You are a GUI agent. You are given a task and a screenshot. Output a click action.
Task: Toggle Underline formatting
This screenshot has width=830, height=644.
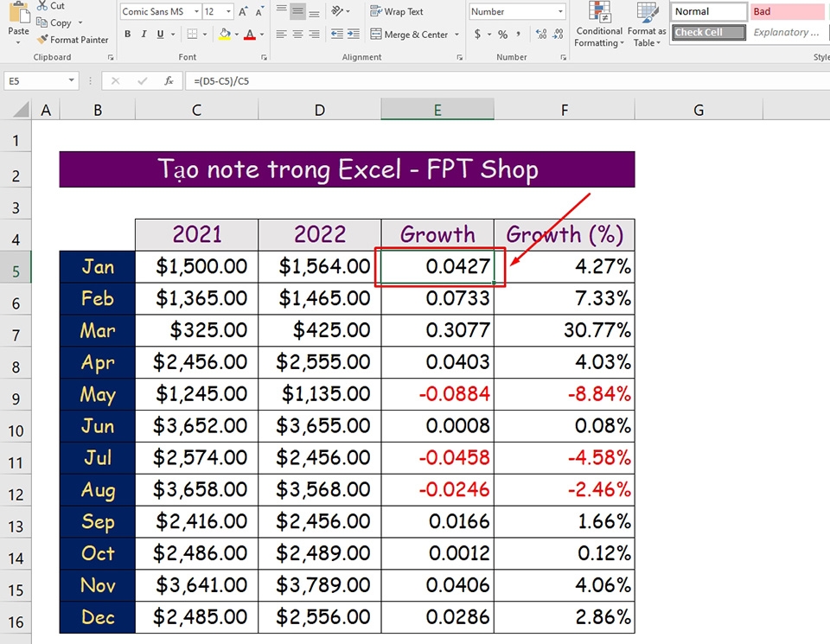click(x=161, y=35)
